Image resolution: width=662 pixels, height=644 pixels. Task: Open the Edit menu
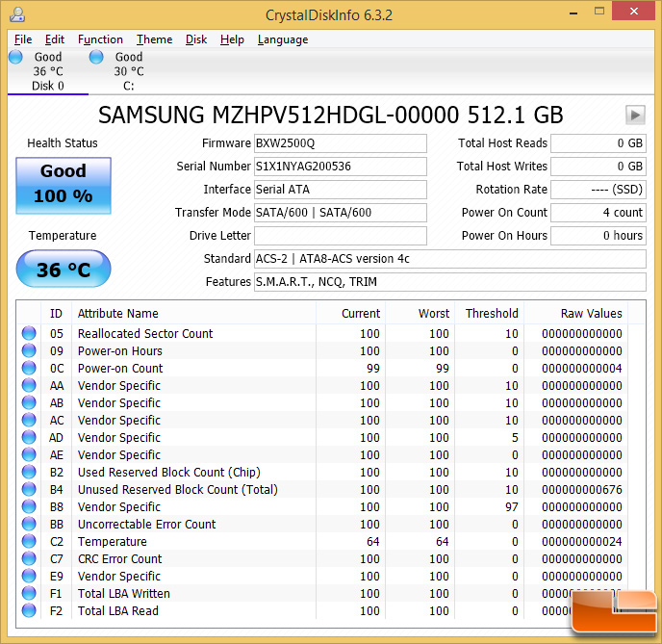click(x=55, y=39)
